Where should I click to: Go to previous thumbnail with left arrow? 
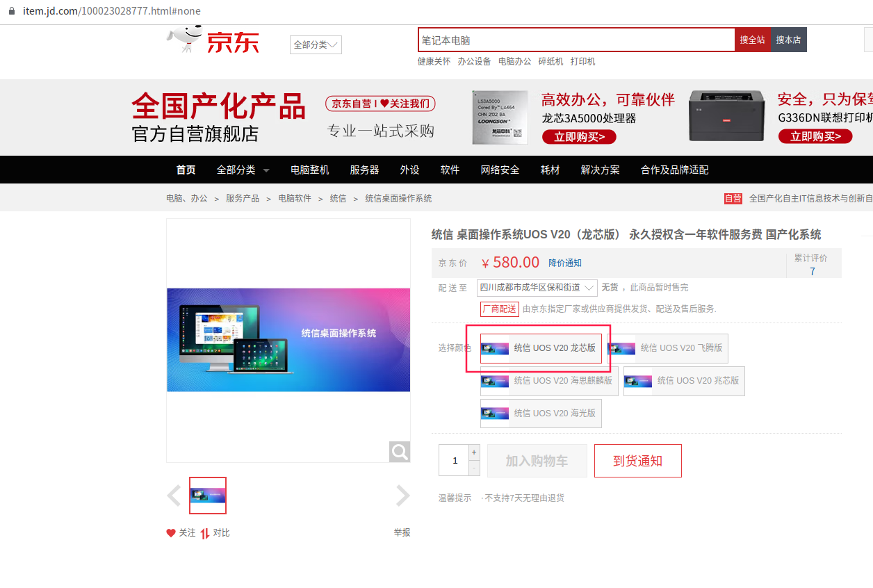174,496
